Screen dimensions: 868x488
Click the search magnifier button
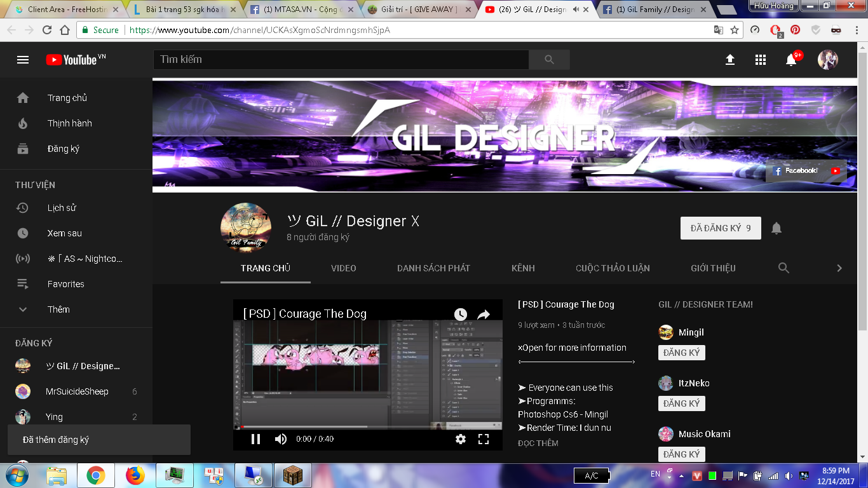[550, 60]
